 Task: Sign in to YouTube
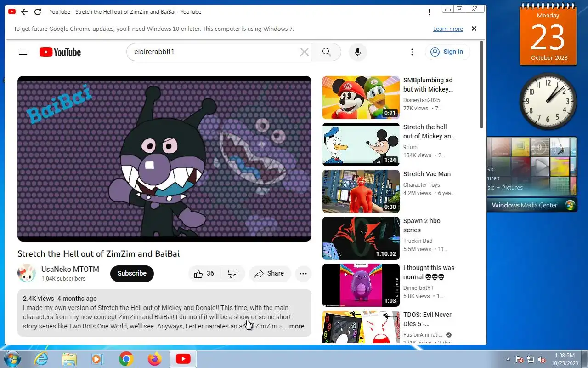(447, 52)
